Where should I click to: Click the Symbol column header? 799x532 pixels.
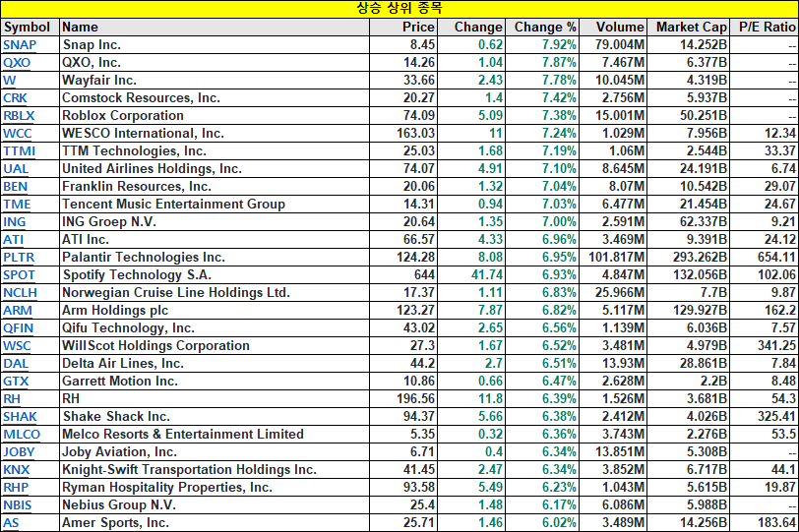point(31,27)
